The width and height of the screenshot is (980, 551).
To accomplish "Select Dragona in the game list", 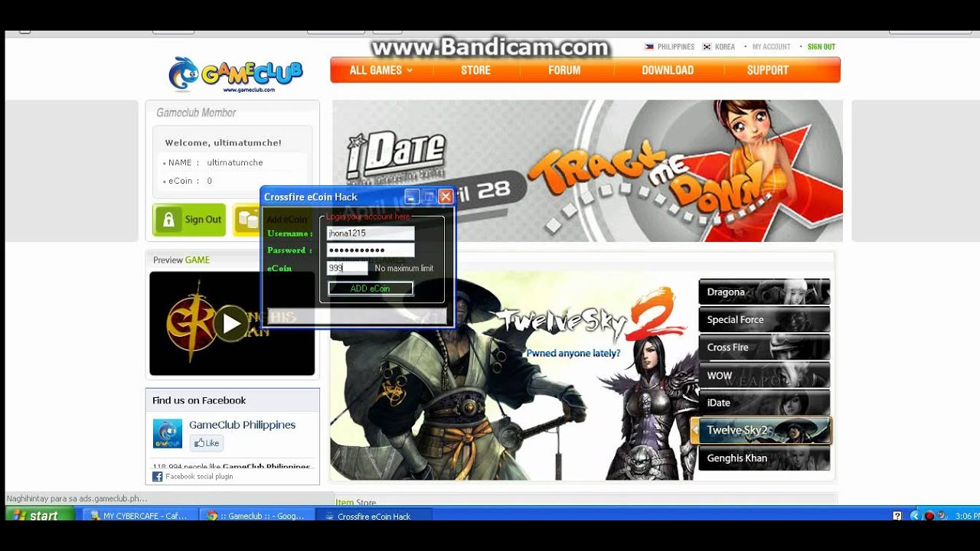I will click(764, 292).
